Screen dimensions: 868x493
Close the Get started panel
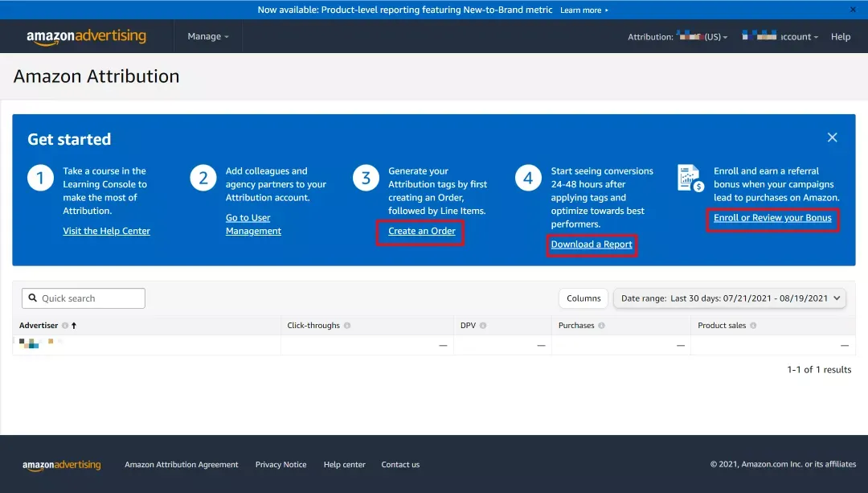[832, 138]
